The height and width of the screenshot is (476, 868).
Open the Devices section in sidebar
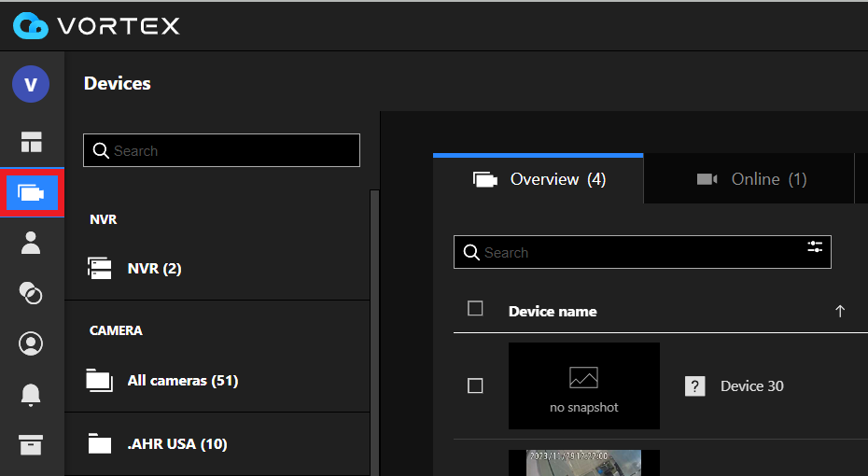[32, 193]
